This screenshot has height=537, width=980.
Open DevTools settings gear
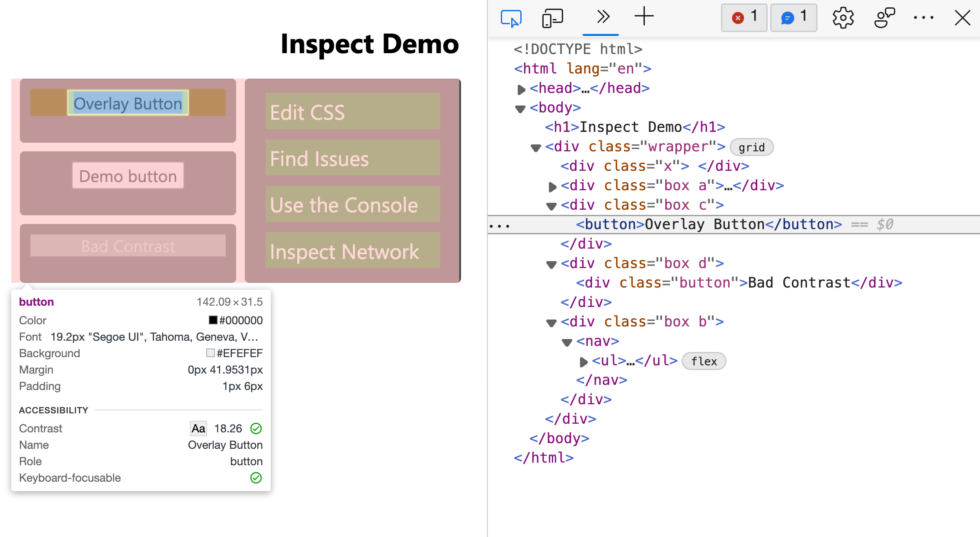coord(843,18)
